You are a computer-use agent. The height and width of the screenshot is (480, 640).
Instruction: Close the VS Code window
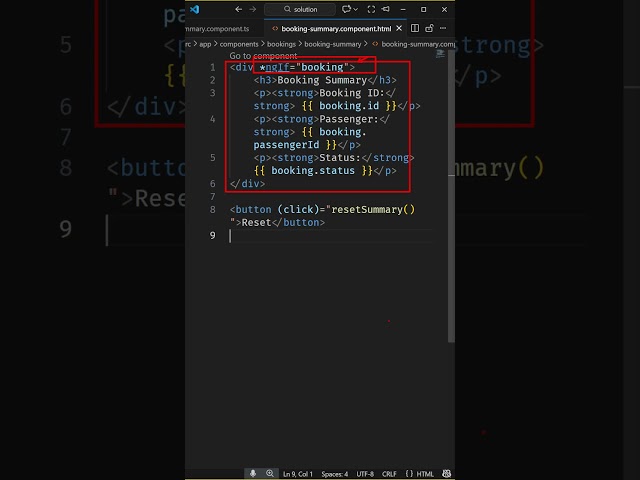444,9
